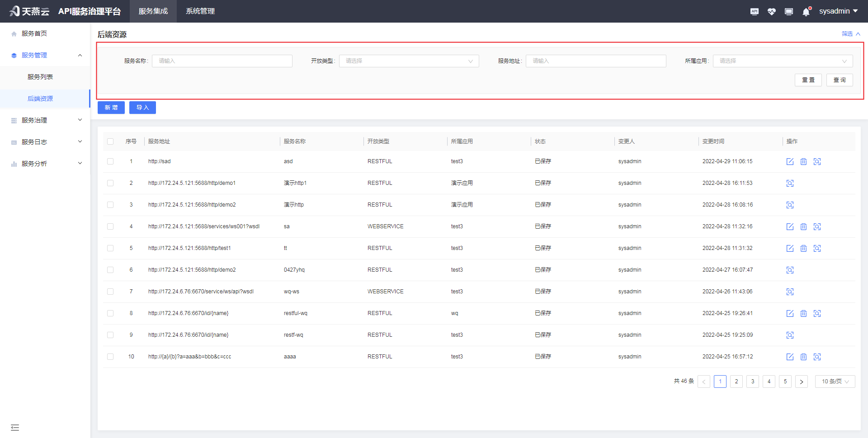View details icon for row 2 演示http1
The height and width of the screenshot is (438, 868).
790,184
